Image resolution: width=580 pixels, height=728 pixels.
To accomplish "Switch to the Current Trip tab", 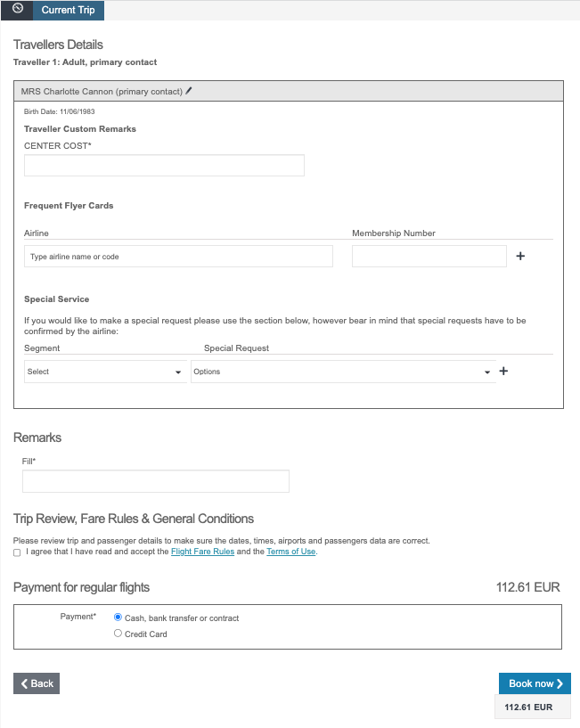I will point(68,11).
